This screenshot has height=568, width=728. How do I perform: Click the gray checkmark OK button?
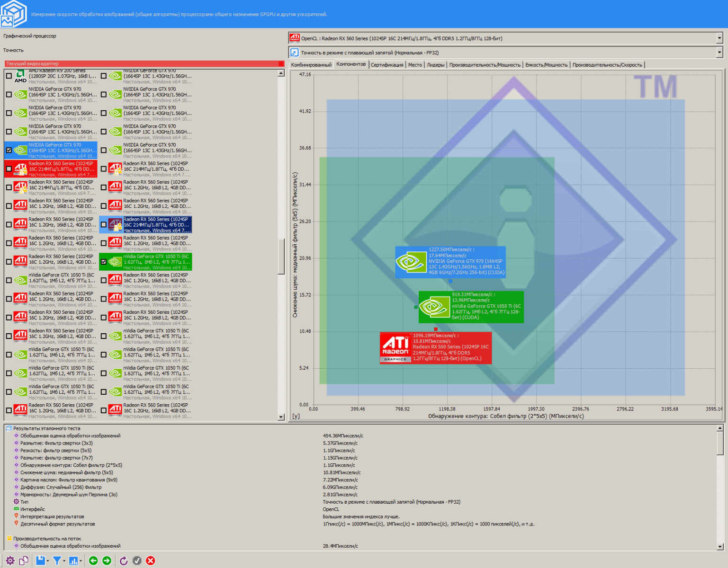[137, 561]
